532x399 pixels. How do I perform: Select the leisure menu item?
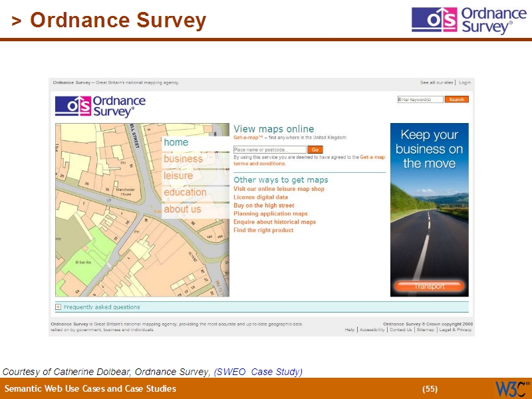pyautogui.click(x=178, y=176)
